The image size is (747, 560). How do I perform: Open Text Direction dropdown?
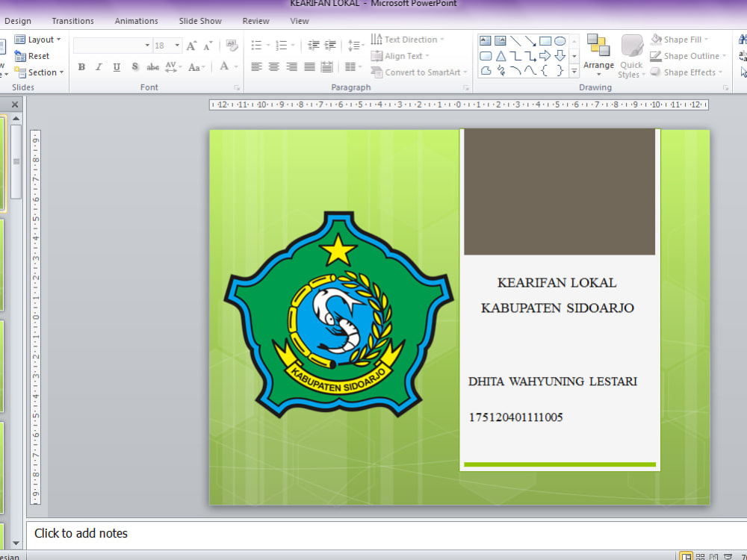(x=408, y=40)
